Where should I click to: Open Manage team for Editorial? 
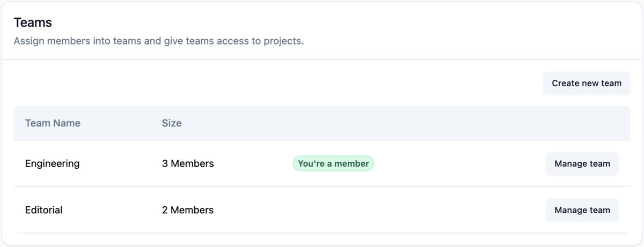coord(582,210)
